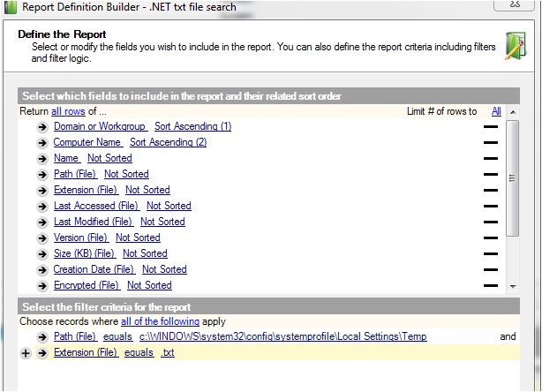Screen dimensions: 542x392
Task: Open the Path (File) field link in the fields list
Action: coord(76,174)
